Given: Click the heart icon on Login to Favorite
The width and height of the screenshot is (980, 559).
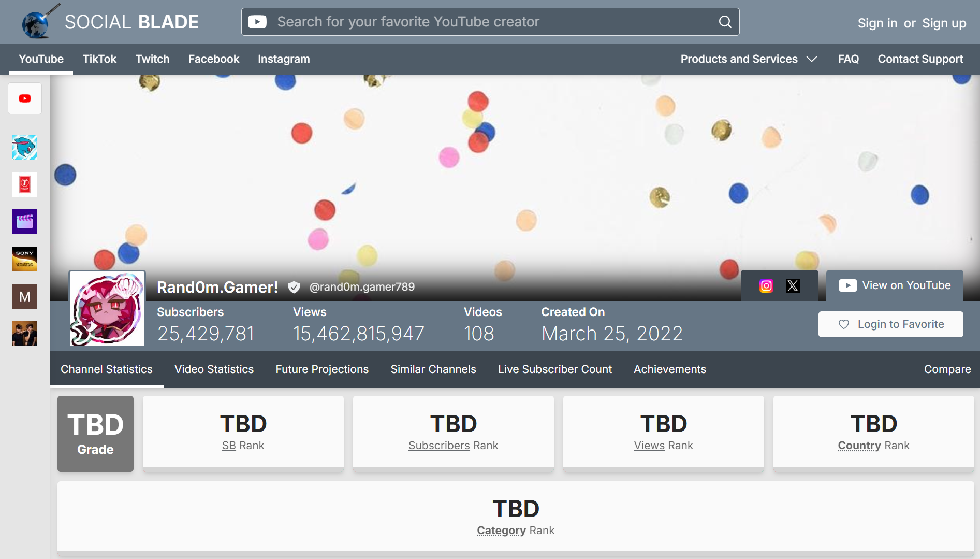Looking at the screenshot, I should click(x=844, y=324).
